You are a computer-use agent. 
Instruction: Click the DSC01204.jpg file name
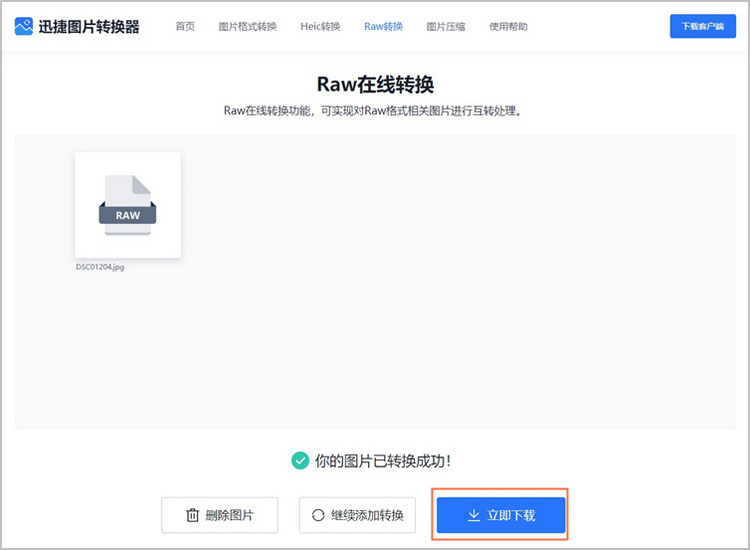click(100, 268)
